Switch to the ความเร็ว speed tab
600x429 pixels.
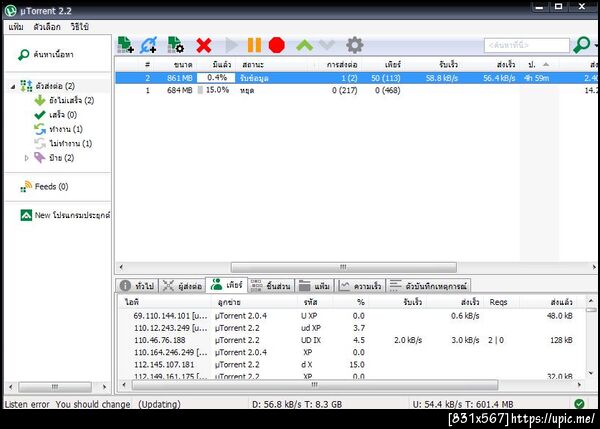point(360,286)
